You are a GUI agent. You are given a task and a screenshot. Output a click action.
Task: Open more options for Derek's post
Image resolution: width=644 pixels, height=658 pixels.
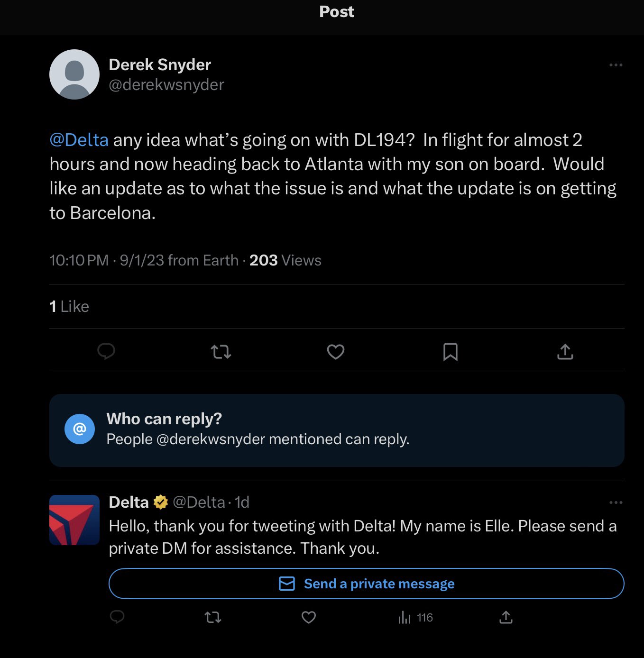(x=616, y=65)
